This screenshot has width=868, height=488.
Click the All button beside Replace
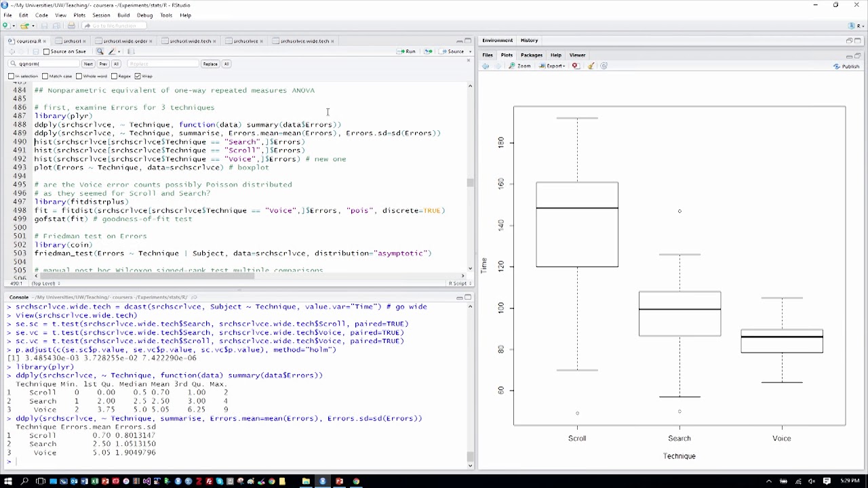(x=226, y=64)
